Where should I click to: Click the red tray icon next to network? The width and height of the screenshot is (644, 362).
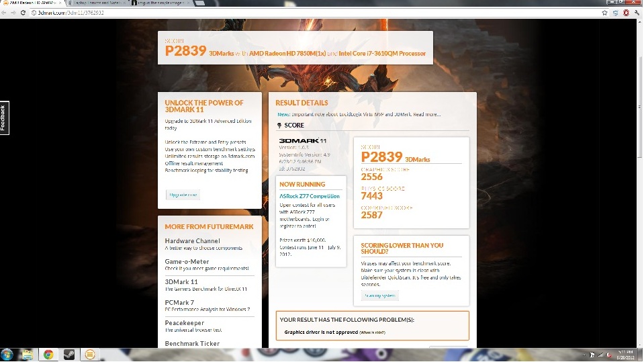click(608, 355)
